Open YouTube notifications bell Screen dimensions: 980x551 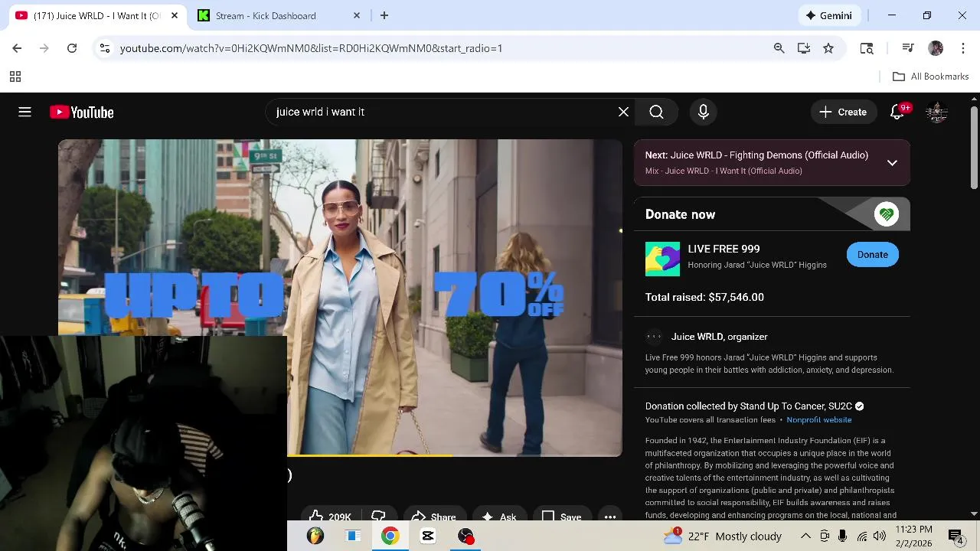(x=897, y=112)
